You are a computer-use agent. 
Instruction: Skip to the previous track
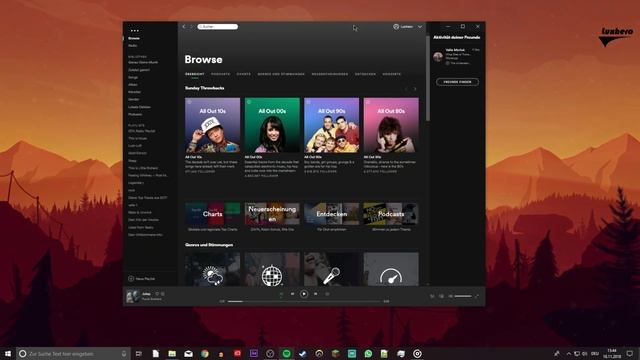pos(292,294)
